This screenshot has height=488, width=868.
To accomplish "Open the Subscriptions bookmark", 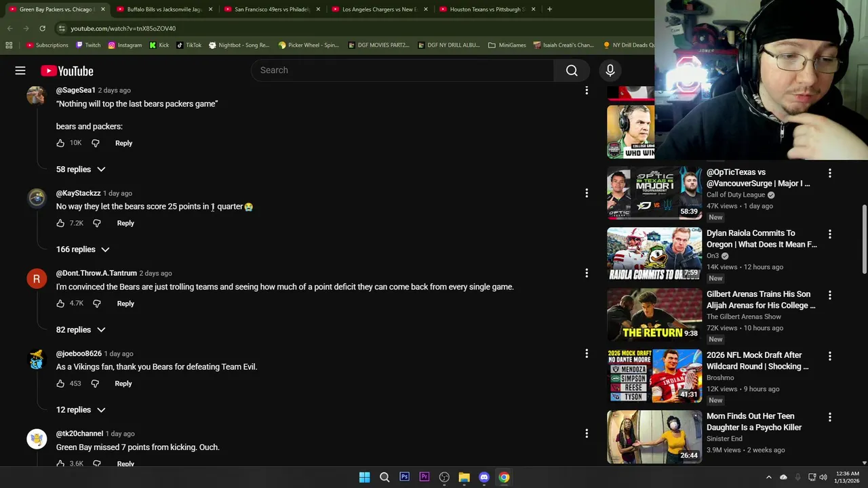I will click(47, 45).
